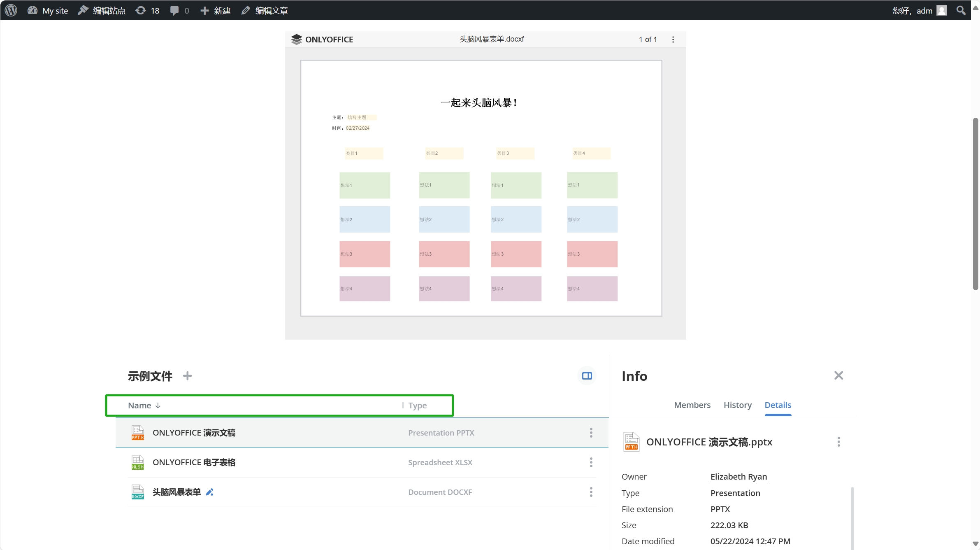
Task: Open the WordPress logo menu
Action: [x=11, y=10]
